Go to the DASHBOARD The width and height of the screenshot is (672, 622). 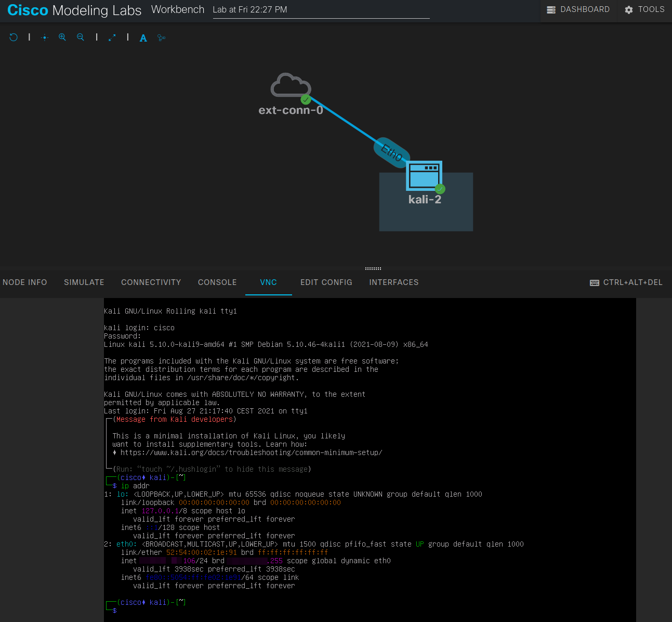[x=578, y=9]
